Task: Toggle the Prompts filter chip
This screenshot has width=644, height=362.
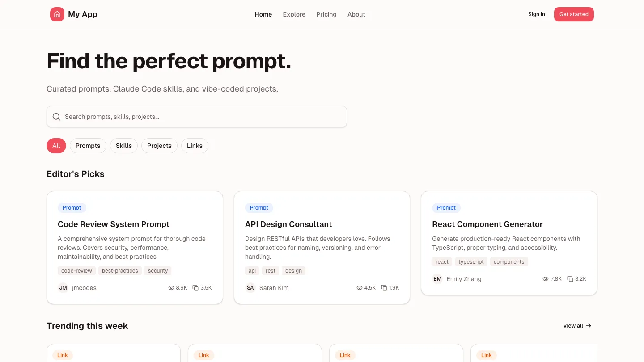Action: [88, 146]
